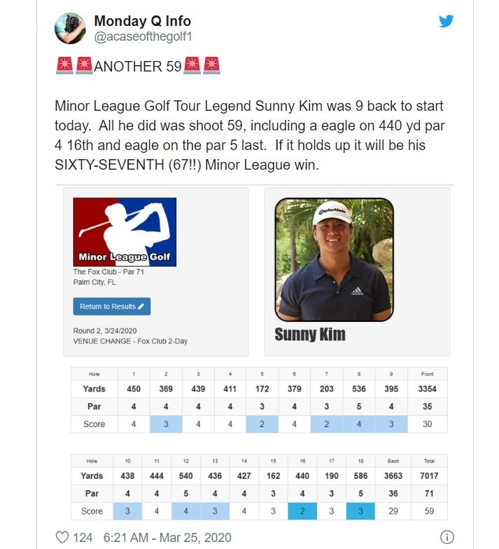499x549 pixels.
Task: Click the Minor League Golf logo
Action: tap(125, 232)
